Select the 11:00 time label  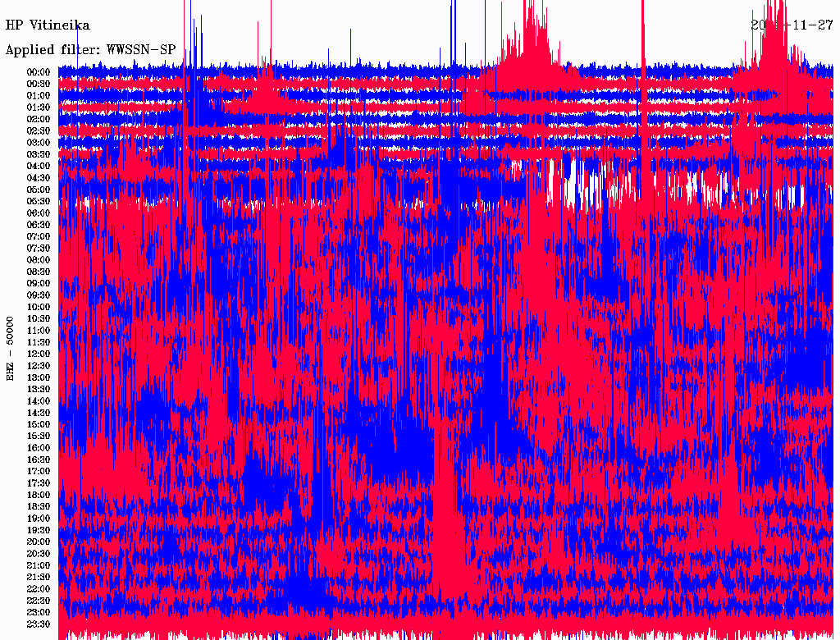pyautogui.click(x=39, y=330)
